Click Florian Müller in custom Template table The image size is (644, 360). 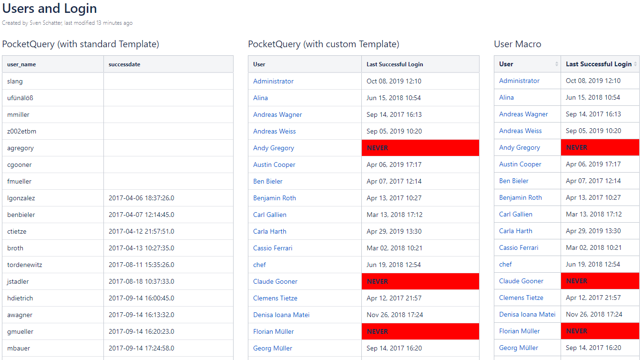click(273, 331)
